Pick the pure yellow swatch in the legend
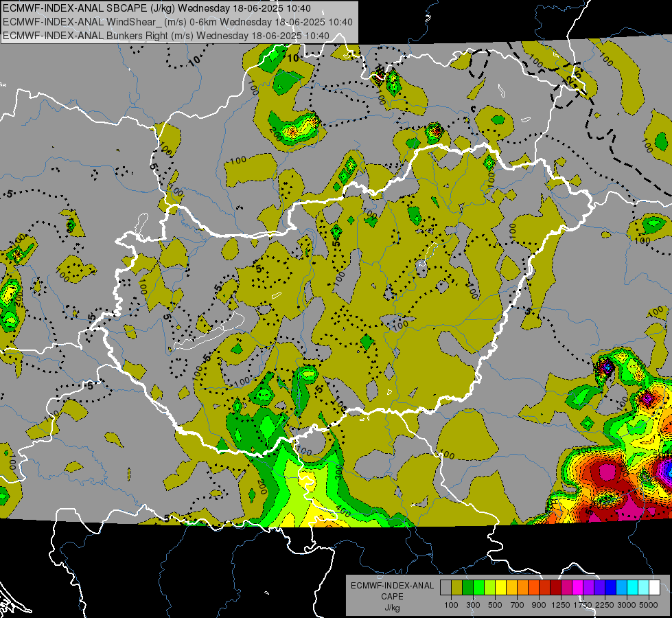This screenshot has height=618, width=672. tap(500, 588)
